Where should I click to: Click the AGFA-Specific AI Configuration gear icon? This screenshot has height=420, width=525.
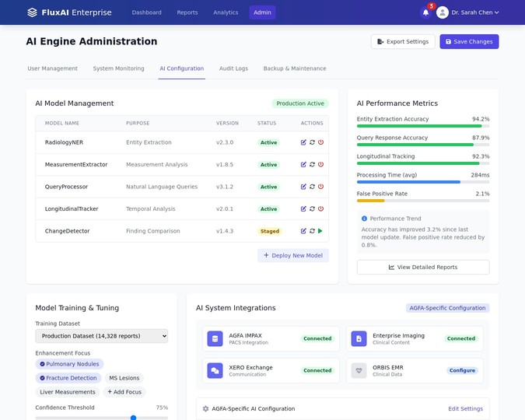(205, 408)
